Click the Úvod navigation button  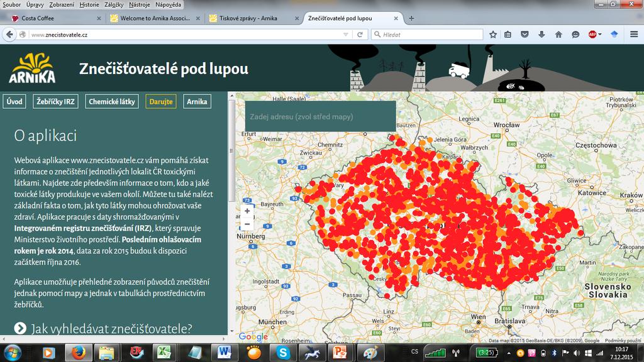coord(14,101)
